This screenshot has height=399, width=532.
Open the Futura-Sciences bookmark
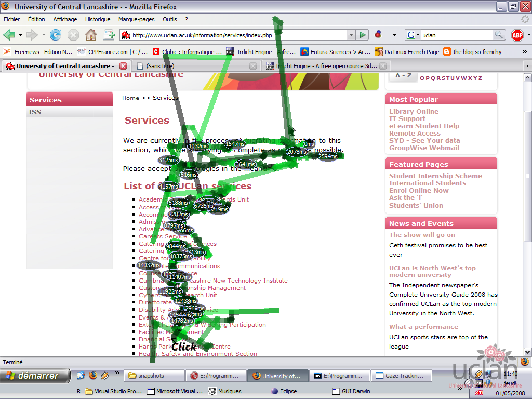click(336, 51)
